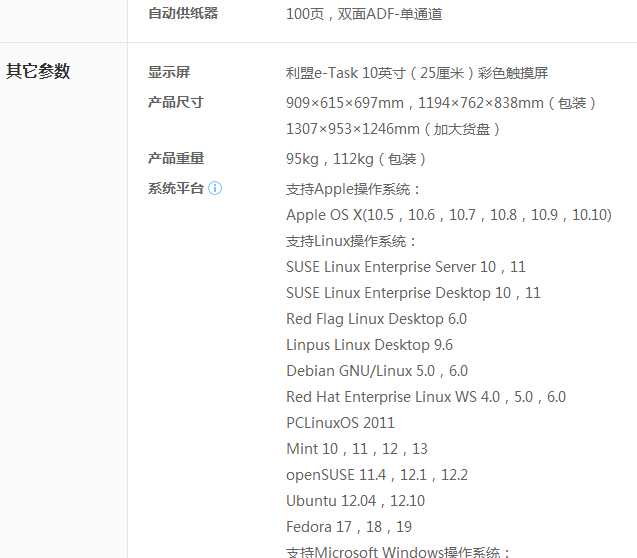Select SUSE Linux Enterprise Server 10，11
637x558 pixels.
point(406,267)
